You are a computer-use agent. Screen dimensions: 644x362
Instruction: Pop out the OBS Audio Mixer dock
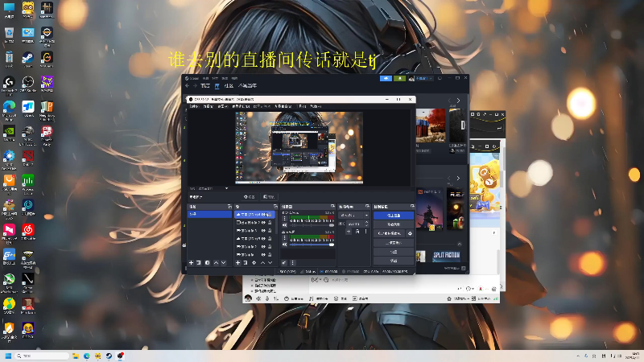pyautogui.click(x=332, y=207)
